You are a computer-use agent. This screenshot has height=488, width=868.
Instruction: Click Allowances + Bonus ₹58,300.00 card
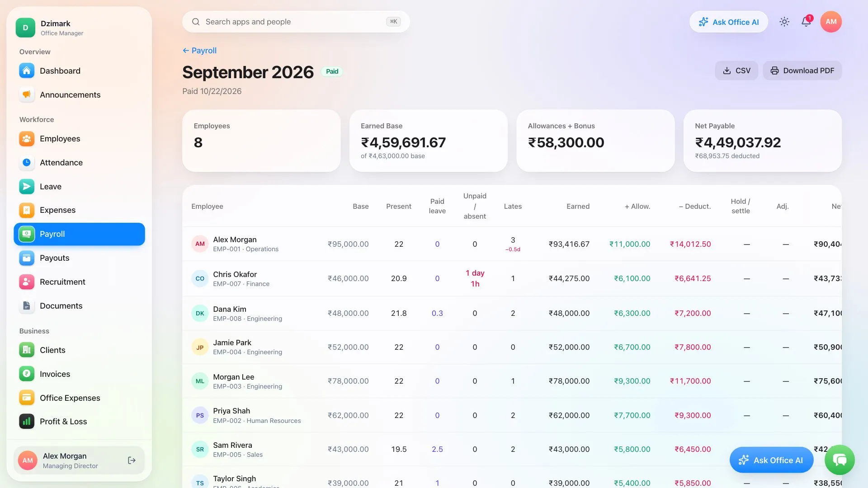595,141
